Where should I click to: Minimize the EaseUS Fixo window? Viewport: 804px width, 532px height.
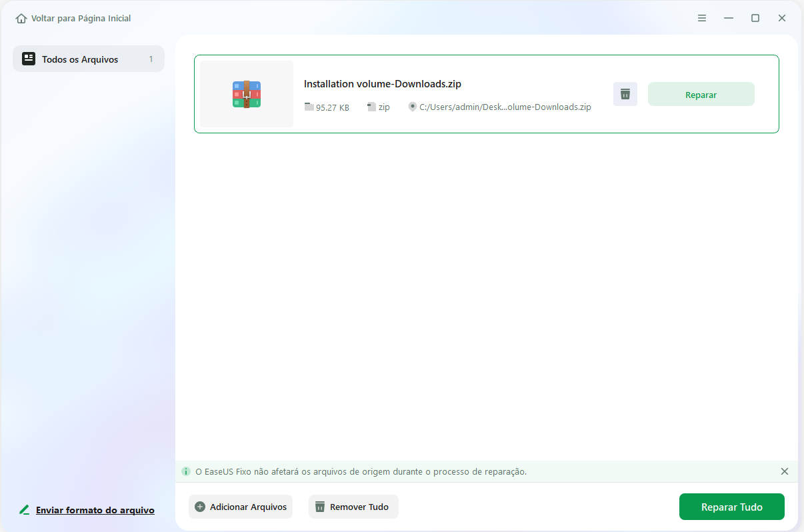point(729,18)
